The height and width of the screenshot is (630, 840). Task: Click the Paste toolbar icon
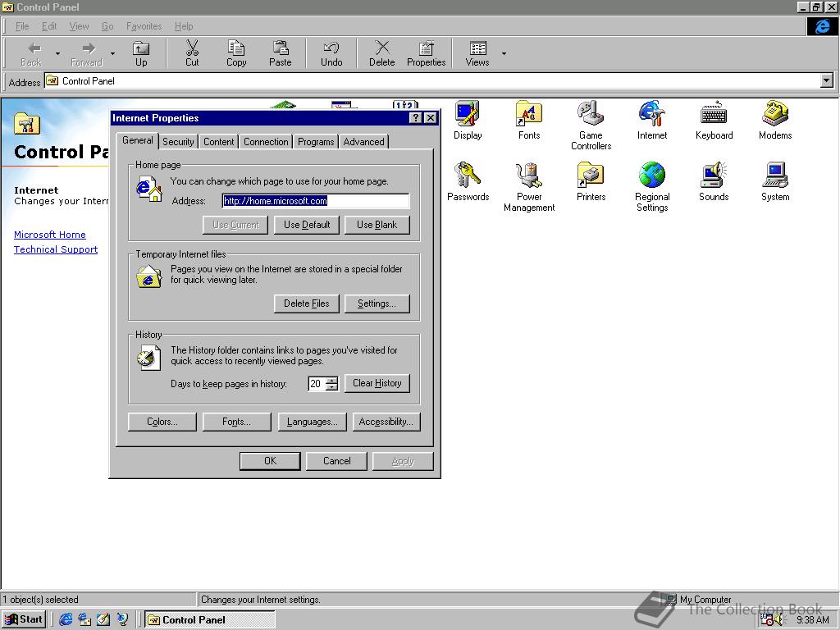coord(281,53)
